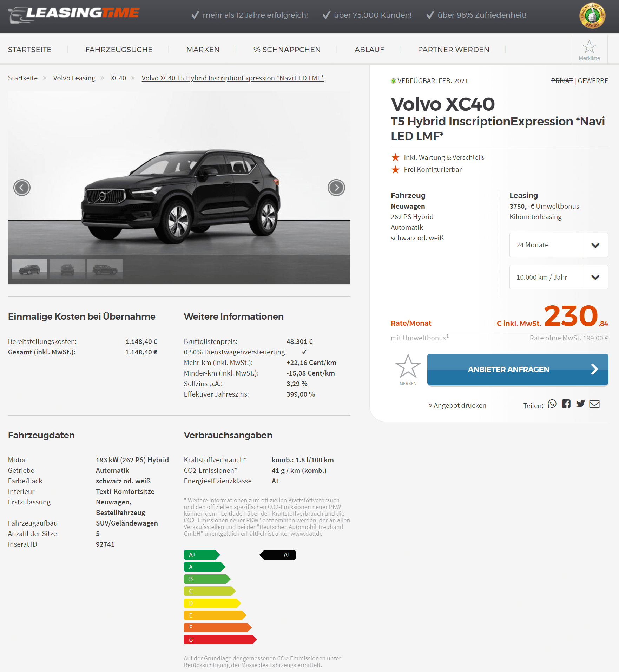This screenshot has height=672, width=619.
Task: Open the 24 Monate duration dropdown
Action: (559, 245)
